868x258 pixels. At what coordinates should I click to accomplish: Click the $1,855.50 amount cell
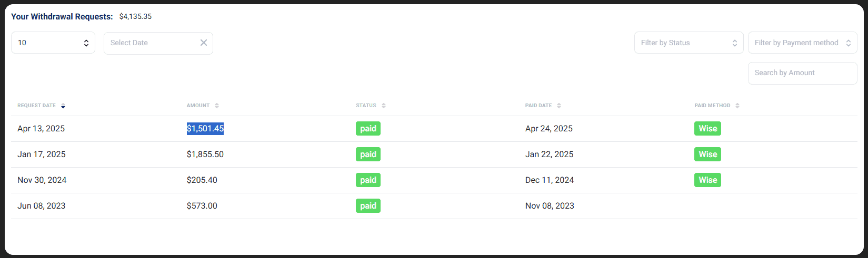coord(205,154)
